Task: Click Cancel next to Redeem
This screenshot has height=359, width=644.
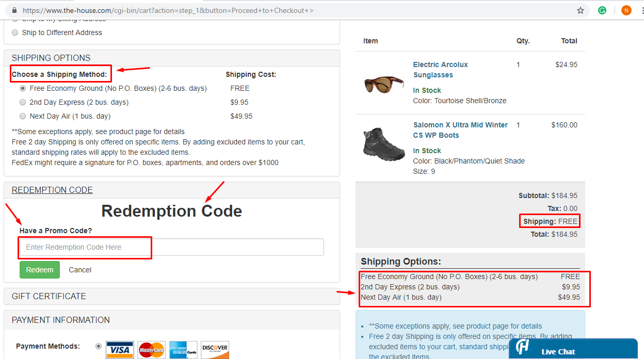Action: tap(80, 270)
